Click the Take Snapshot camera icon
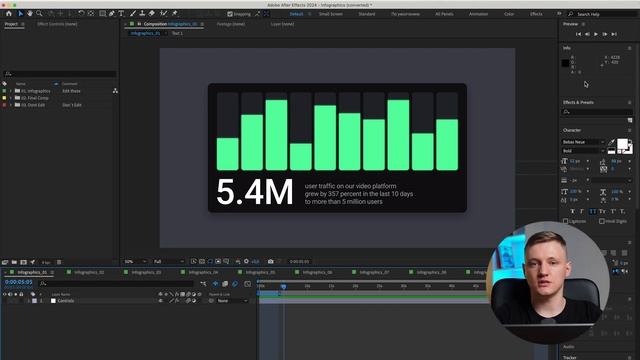The width and height of the screenshot is (640, 360). (270, 261)
